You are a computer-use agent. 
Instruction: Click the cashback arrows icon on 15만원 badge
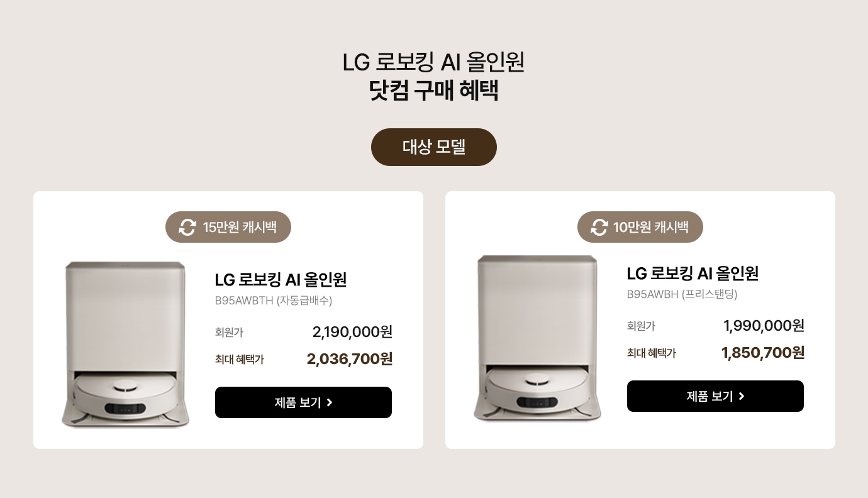(x=187, y=227)
